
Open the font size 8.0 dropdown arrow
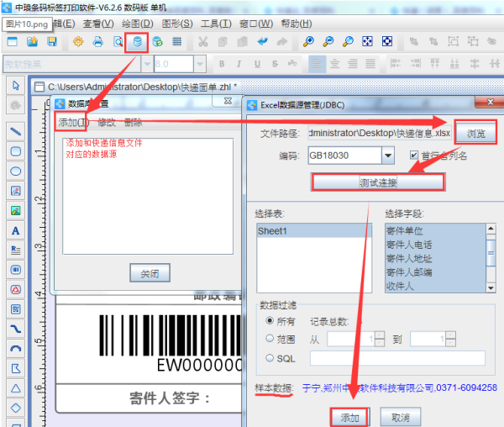click(x=200, y=65)
